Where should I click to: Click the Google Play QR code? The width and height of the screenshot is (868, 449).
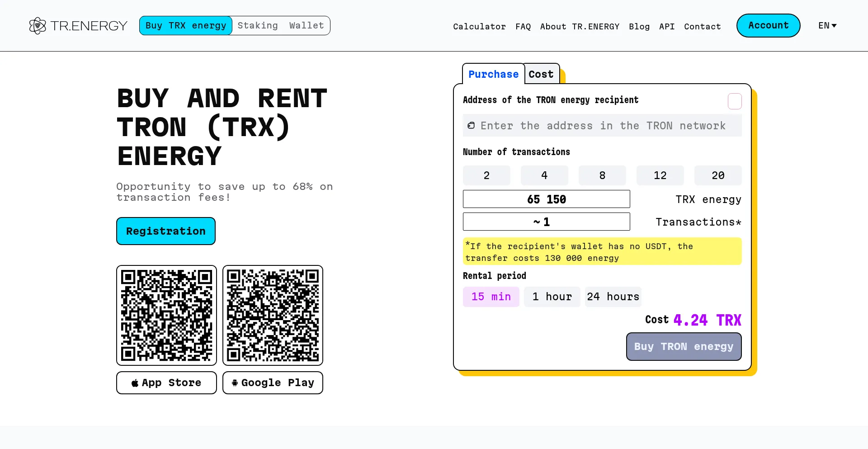(273, 315)
